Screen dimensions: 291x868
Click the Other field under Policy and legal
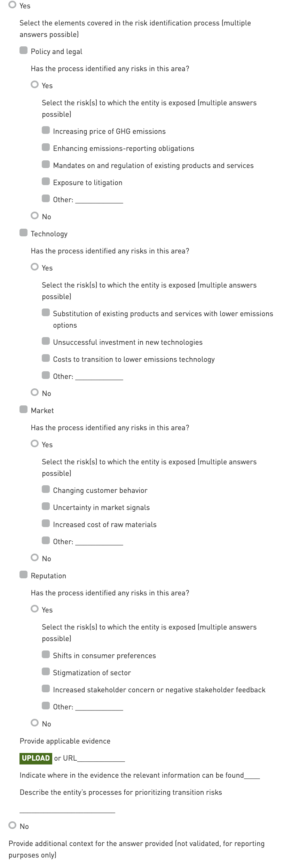pyautogui.click(x=99, y=200)
